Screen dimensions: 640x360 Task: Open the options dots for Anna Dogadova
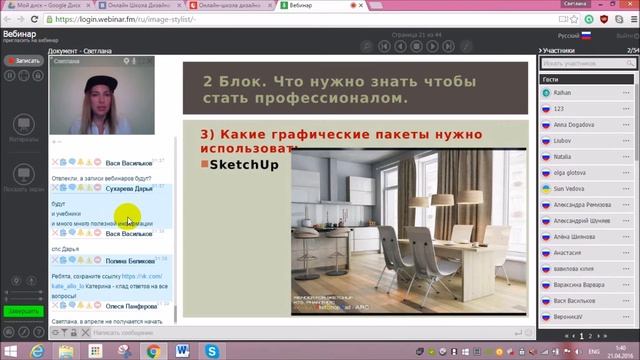pos(626,124)
